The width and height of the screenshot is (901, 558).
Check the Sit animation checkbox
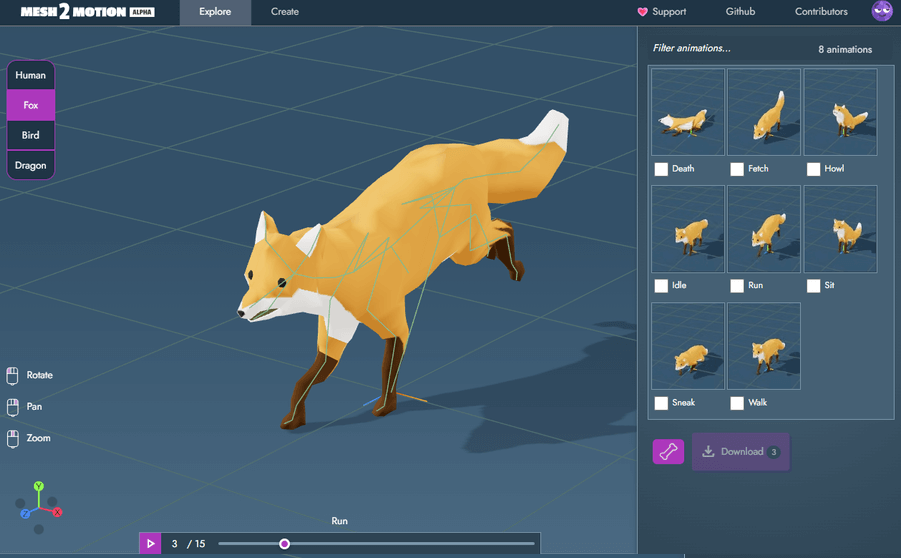click(x=814, y=286)
